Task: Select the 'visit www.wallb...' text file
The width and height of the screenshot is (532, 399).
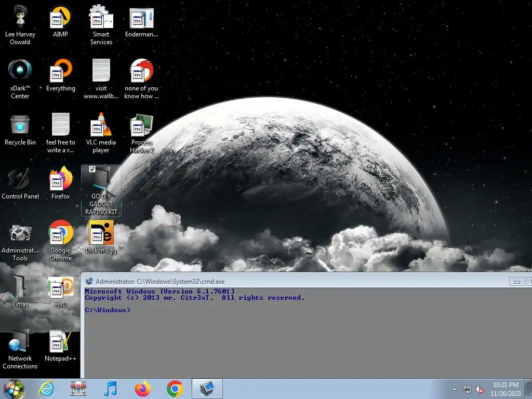Action: (x=101, y=79)
